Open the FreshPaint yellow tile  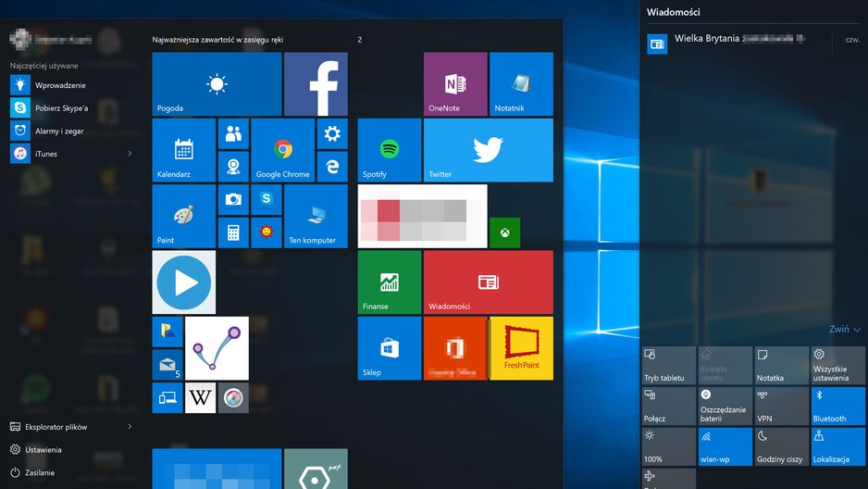click(x=522, y=348)
